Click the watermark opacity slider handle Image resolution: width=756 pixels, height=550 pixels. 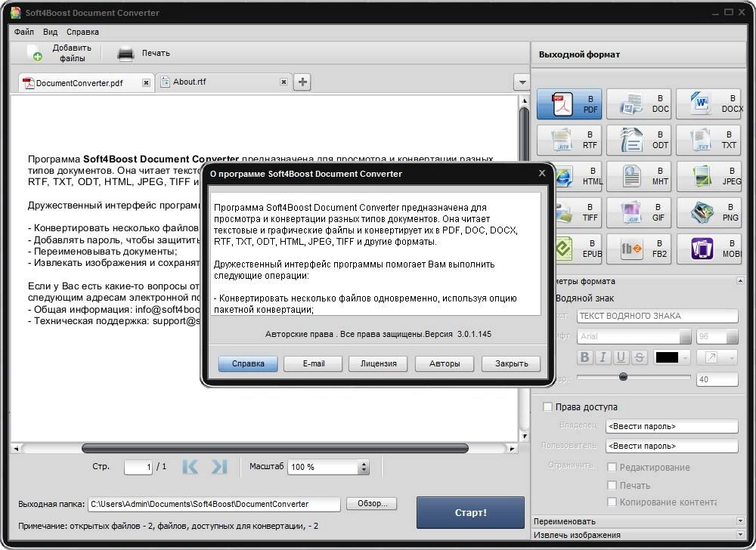624,377
